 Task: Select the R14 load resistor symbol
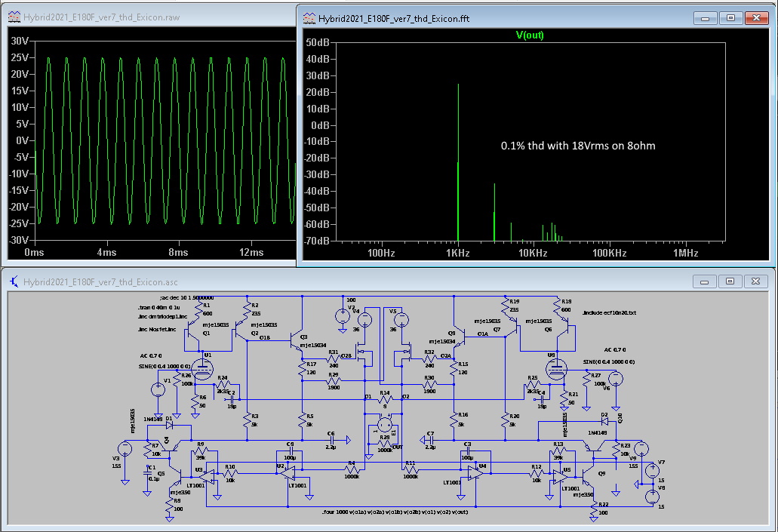click(385, 401)
